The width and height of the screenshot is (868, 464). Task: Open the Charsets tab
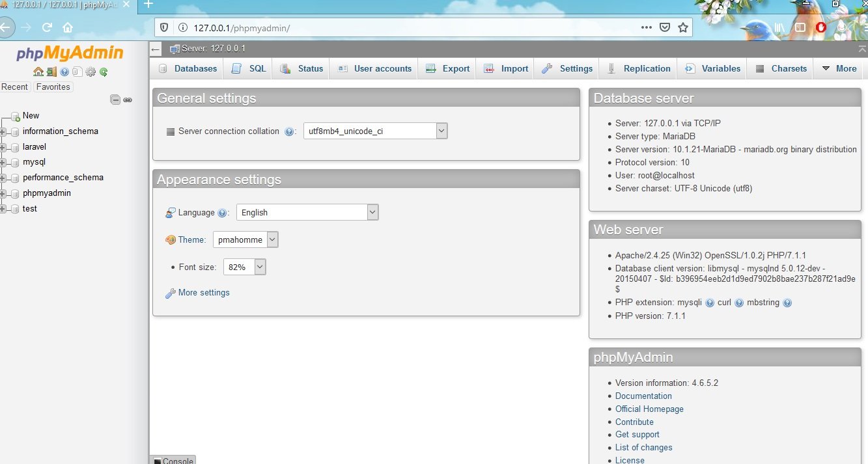coord(780,68)
